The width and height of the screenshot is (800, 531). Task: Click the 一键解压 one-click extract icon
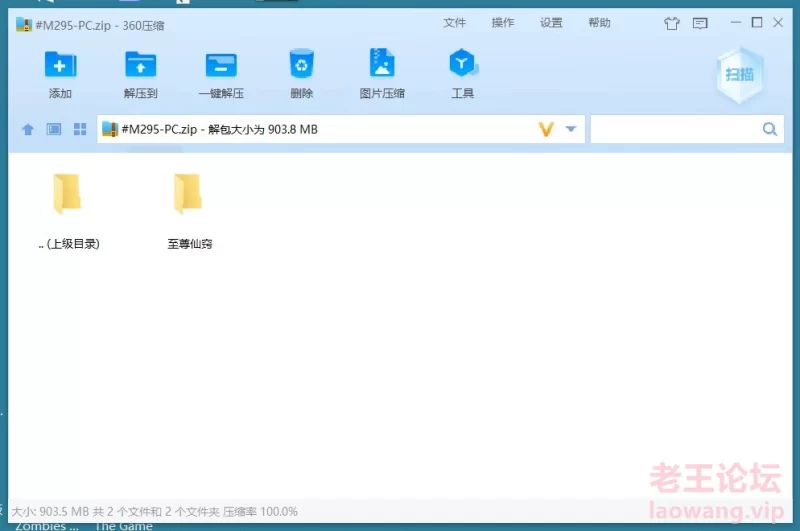(221, 65)
